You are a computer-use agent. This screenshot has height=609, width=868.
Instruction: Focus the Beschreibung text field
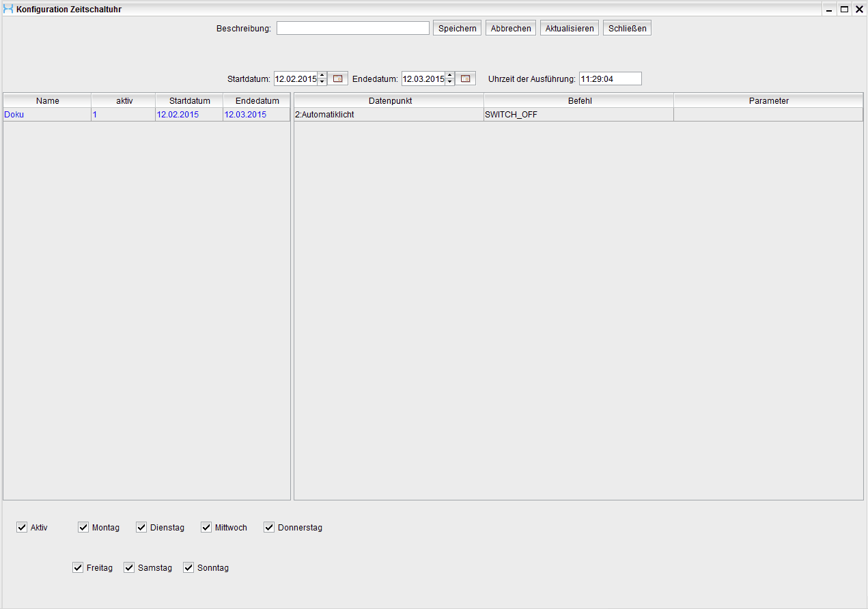pyautogui.click(x=352, y=28)
